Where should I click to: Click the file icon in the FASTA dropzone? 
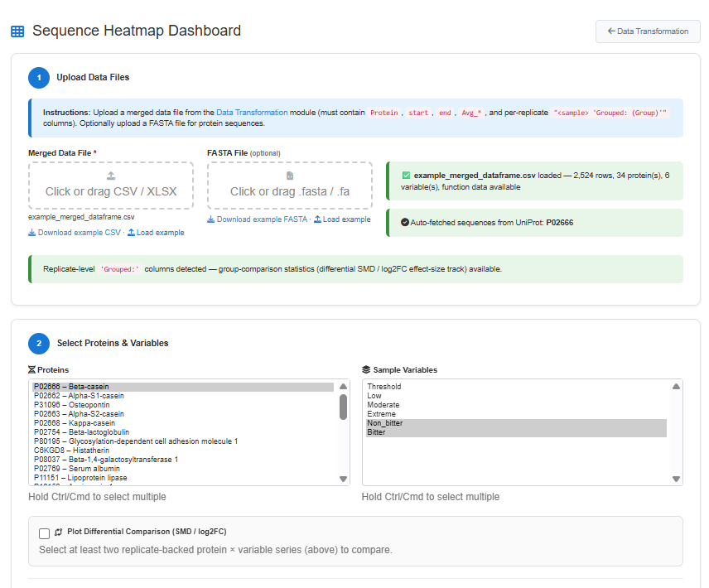(x=290, y=176)
